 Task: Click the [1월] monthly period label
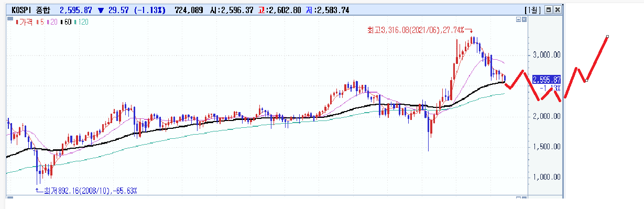pyautogui.click(x=532, y=10)
